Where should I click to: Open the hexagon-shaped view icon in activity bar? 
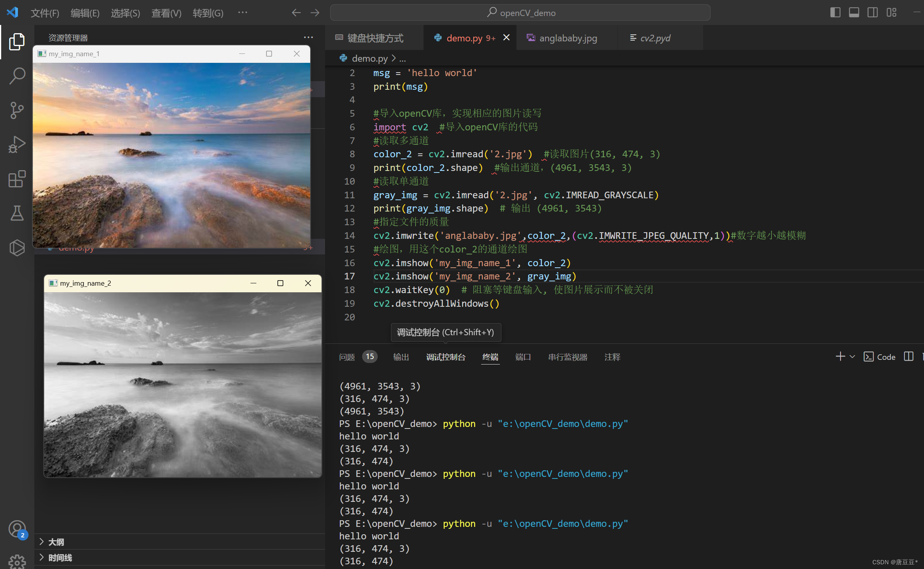pos(17,247)
